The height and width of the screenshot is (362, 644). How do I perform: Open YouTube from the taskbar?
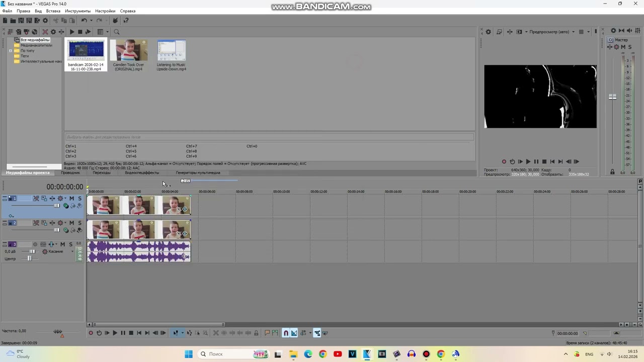[338, 354]
